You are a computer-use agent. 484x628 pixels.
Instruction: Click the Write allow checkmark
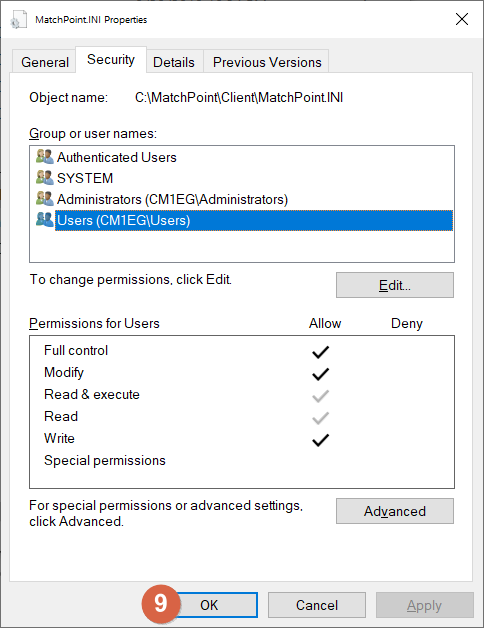pos(321,440)
